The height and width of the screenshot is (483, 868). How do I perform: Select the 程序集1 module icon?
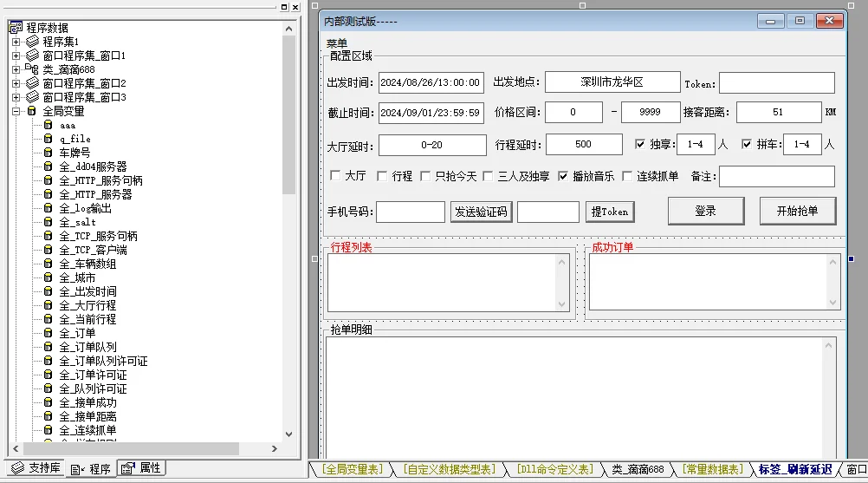(33, 41)
